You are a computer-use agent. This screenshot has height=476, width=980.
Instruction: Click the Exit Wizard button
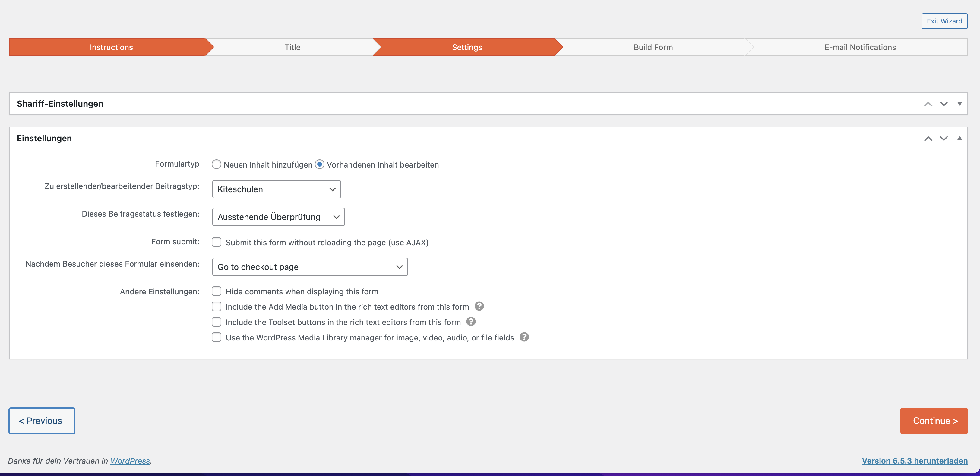[944, 21]
